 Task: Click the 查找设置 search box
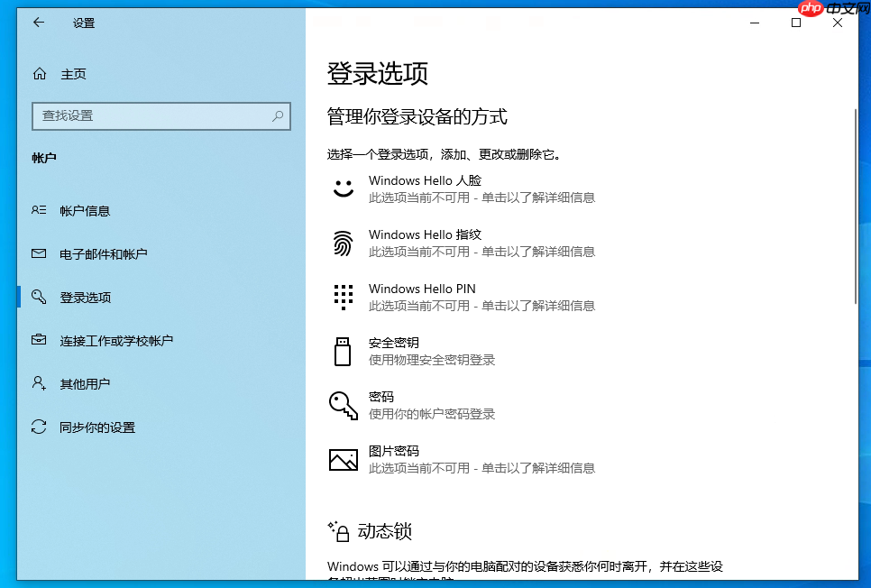[160, 116]
